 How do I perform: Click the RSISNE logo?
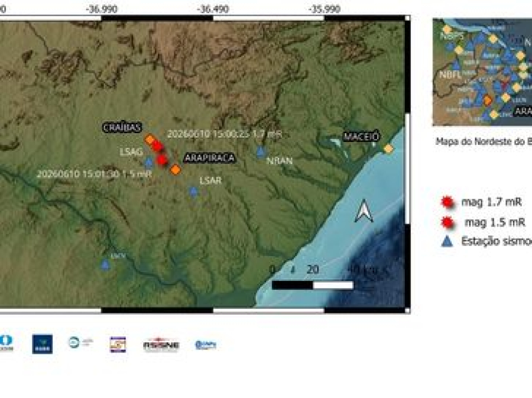point(161,345)
